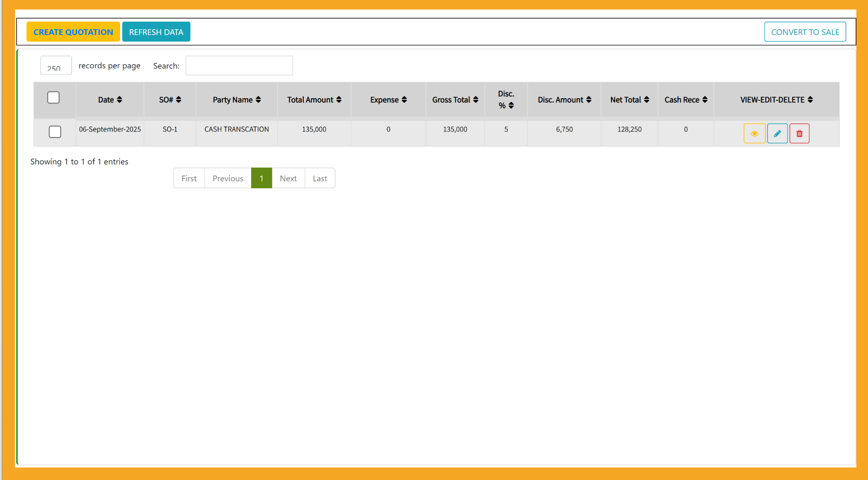The image size is (868, 480).
Task: Click the yellow eye view icon for SO-1
Action: [754, 134]
